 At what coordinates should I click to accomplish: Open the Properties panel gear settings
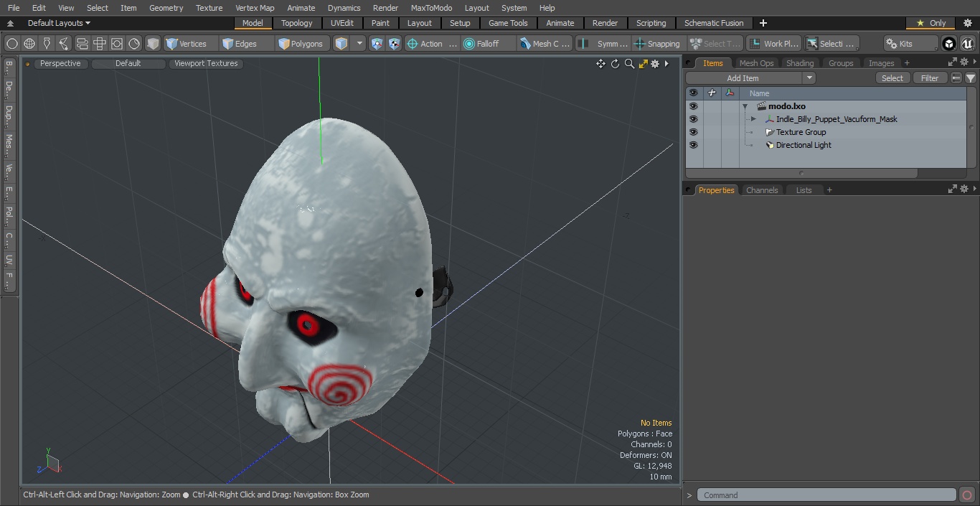tap(964, 189)
